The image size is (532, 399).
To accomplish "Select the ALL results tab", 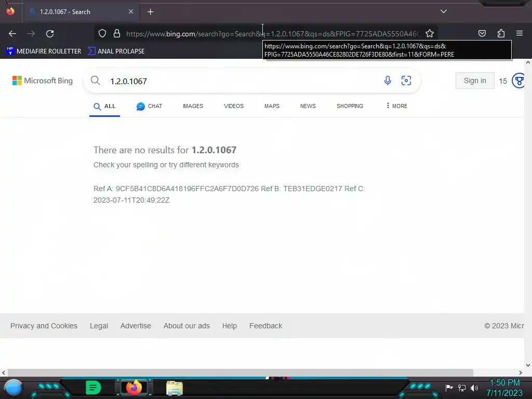I will (104, 106).
